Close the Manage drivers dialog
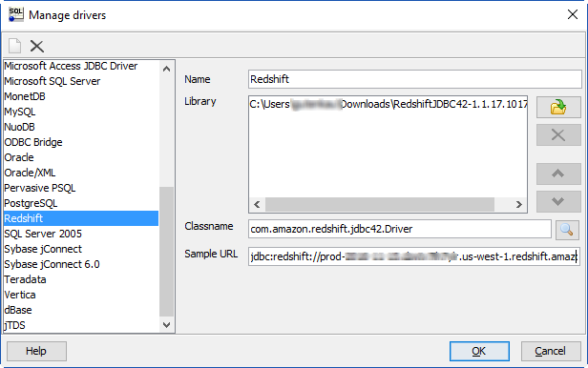 coord(573,14)
